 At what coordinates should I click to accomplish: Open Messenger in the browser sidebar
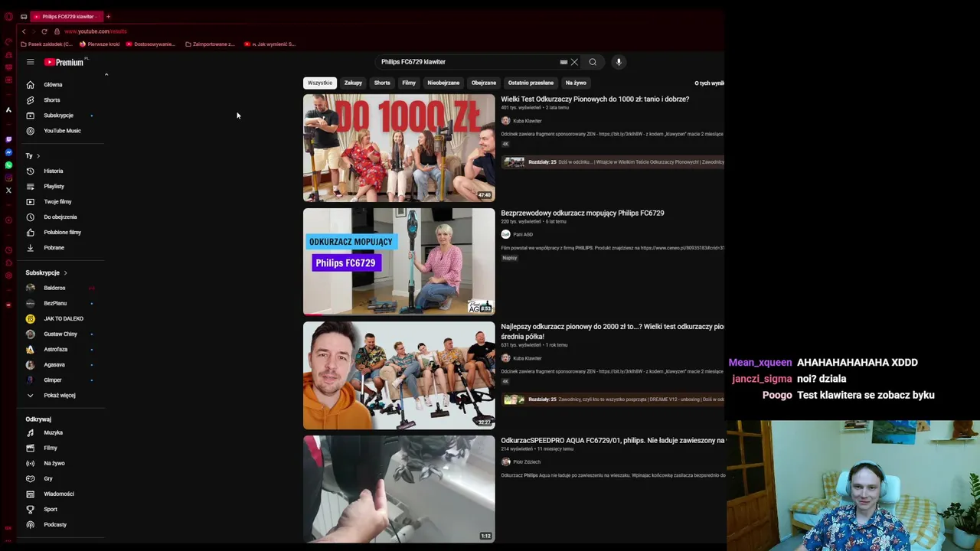(x=8, y=152)
